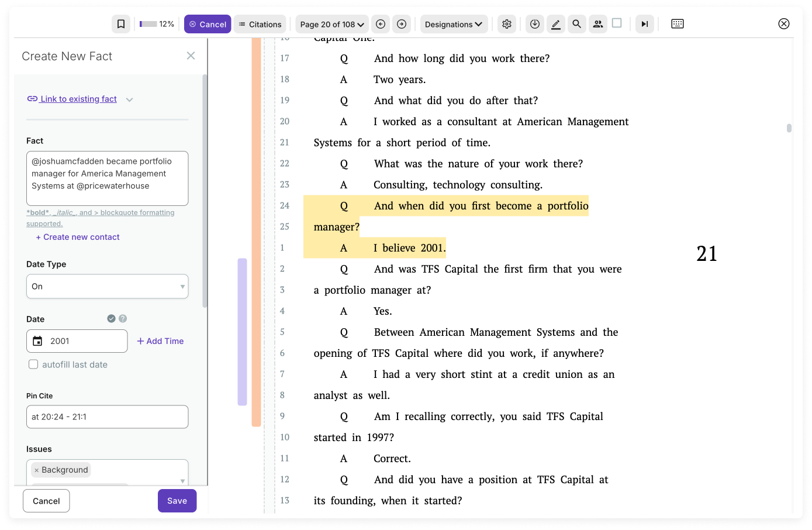
Task: Open the Date Type dropdown showing On
Action: tap(107, 286)
